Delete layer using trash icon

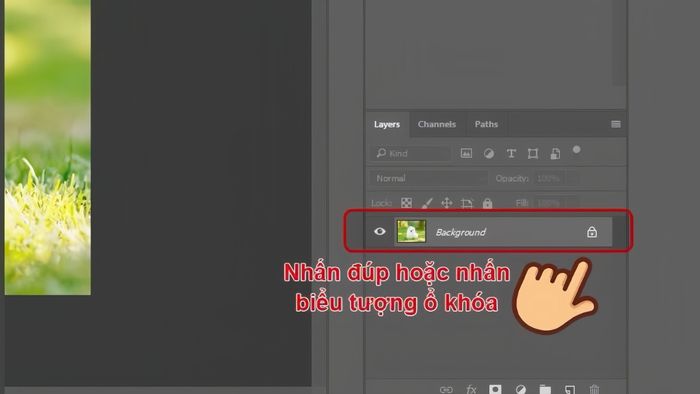[594, 390]
